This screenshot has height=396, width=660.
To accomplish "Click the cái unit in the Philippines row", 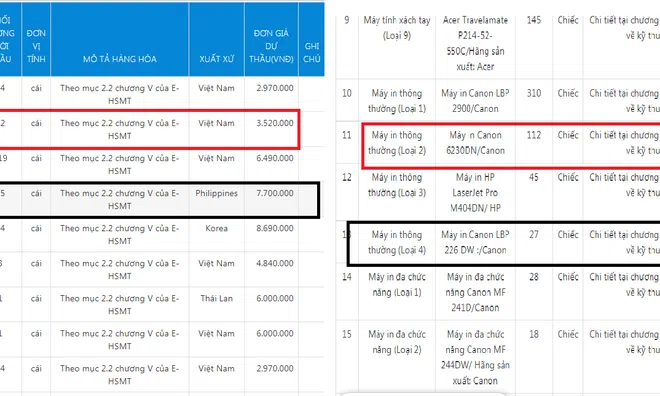I will (x=36, y=193).
